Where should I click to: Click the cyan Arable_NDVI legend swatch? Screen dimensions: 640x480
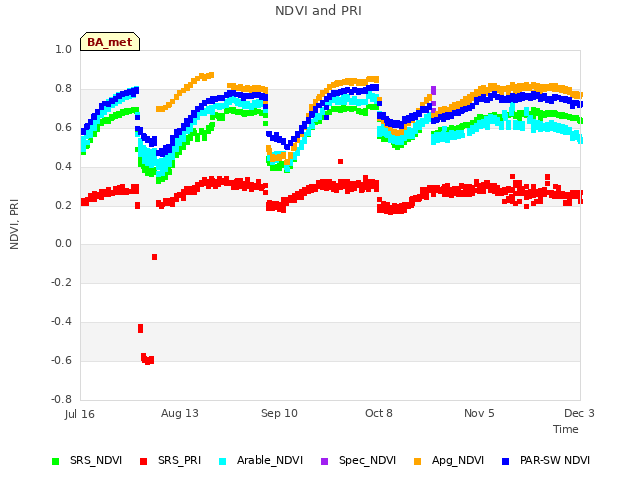[x=222, y=462]
